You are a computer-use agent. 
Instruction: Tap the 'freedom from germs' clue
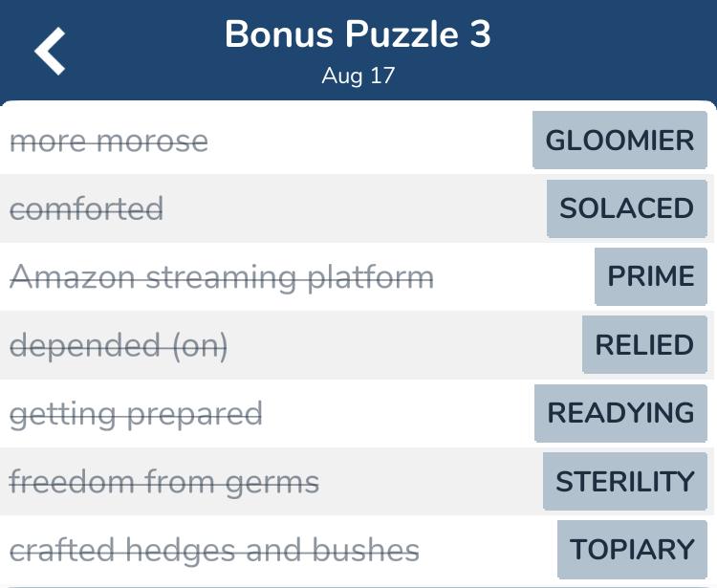click(164, 483)
